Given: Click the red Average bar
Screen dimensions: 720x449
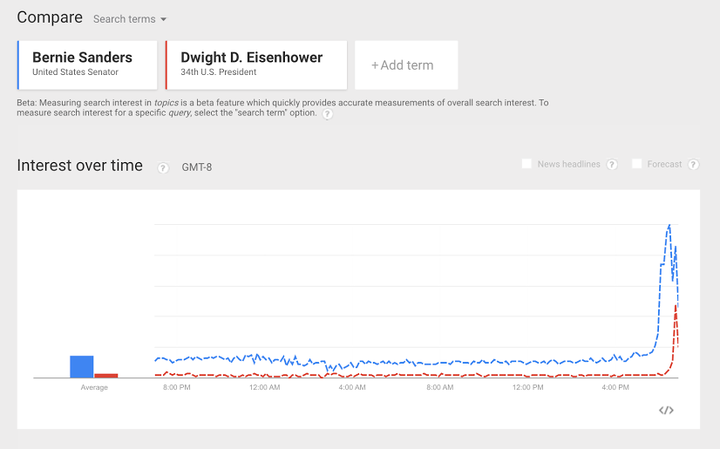Looking at the screenshot, I should coord(106,376).
